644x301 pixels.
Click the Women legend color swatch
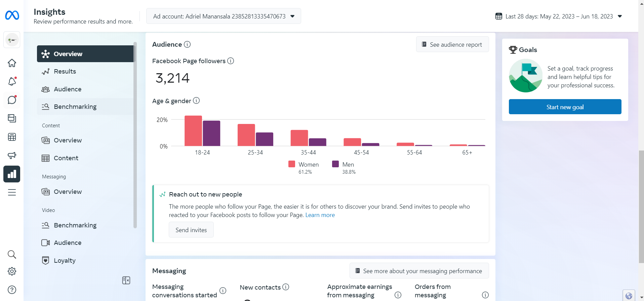point(292,164)
